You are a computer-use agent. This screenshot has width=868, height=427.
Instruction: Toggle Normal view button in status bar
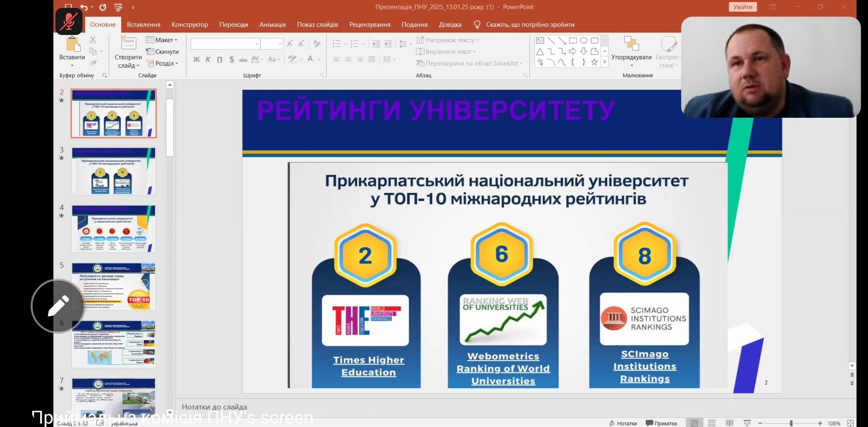[x=694, y=423]
